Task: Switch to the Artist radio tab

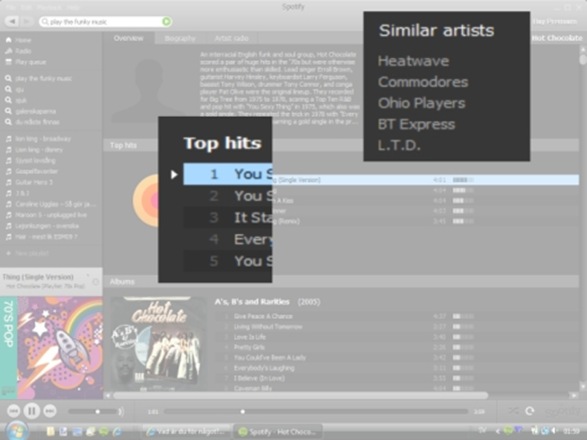Action: point(231,38)
